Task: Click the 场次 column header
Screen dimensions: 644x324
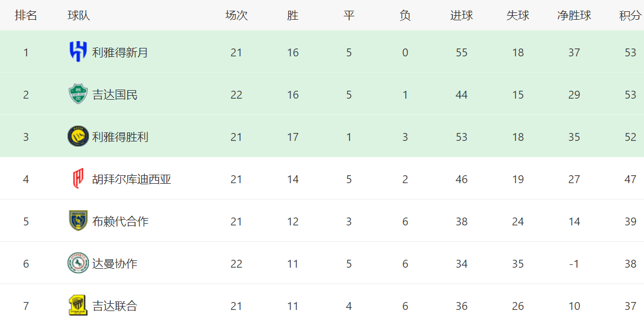Action: click(x=236, y=16)
